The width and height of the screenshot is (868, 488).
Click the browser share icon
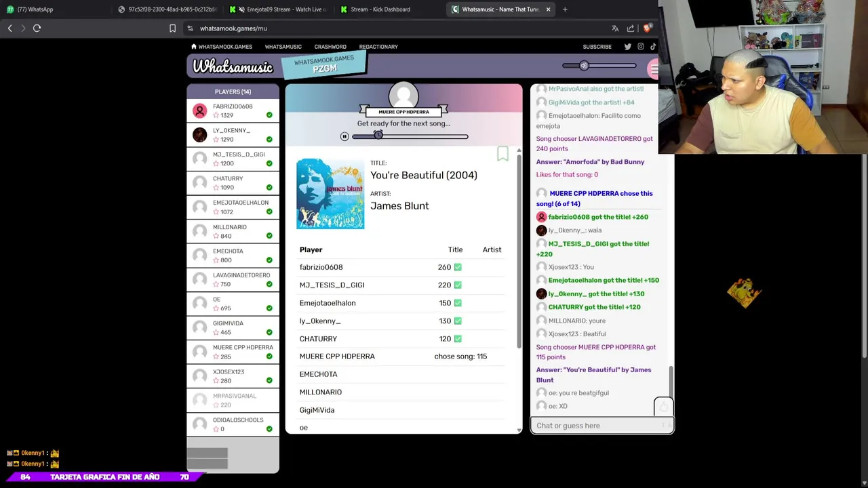[631, 28]
